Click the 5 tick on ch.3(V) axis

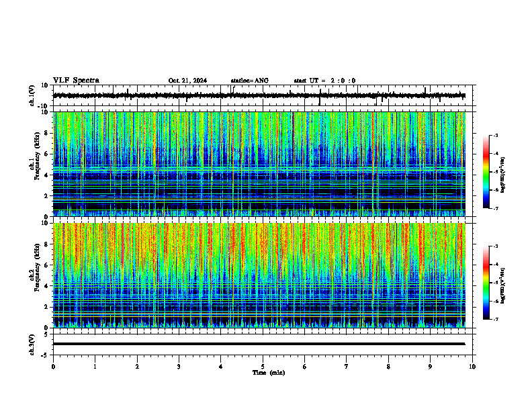(47, 334)
